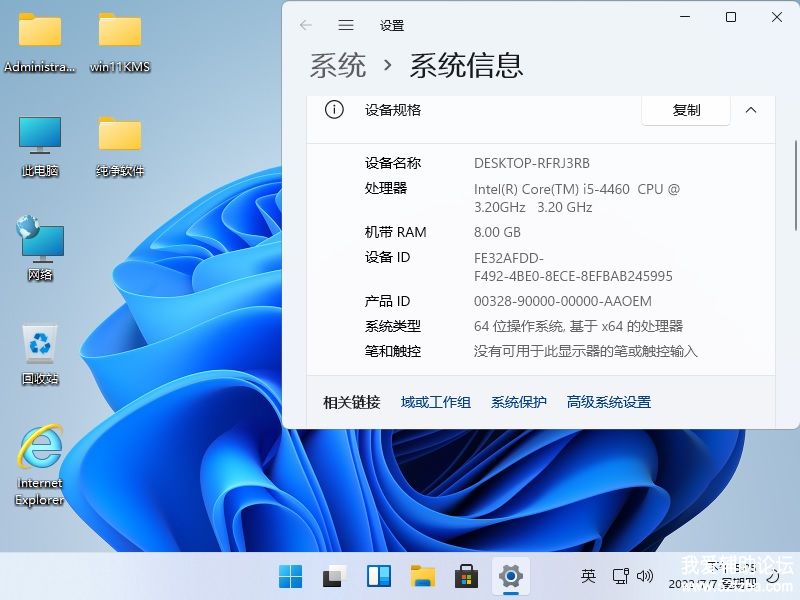Select the 回收站 recycle bin icon

click(40, 355)
